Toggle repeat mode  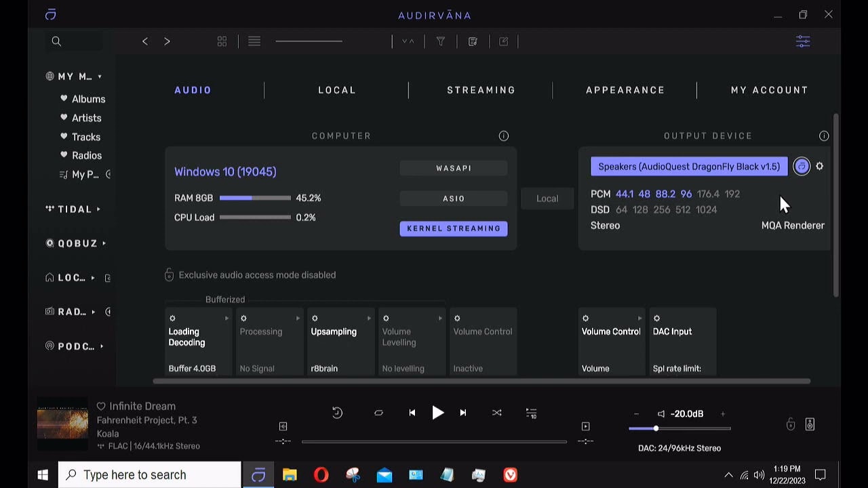click(x=378, y=413)
